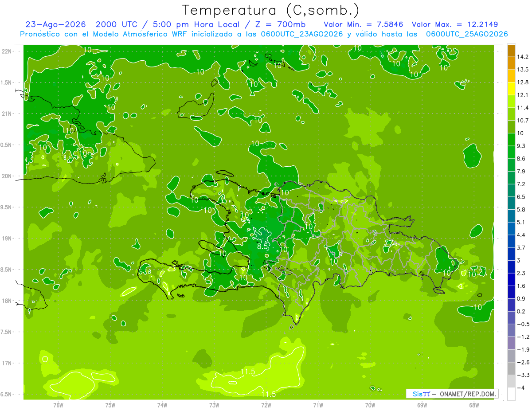The image size is (532, 411).
Task: Click the legend value "13.5"
Action: (x=524, y=70)
